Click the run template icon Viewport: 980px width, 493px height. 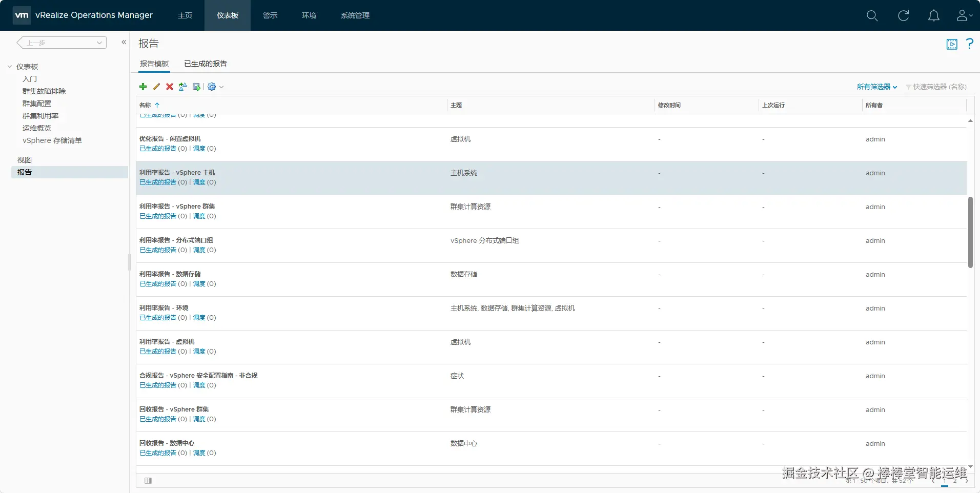(196, 87)
